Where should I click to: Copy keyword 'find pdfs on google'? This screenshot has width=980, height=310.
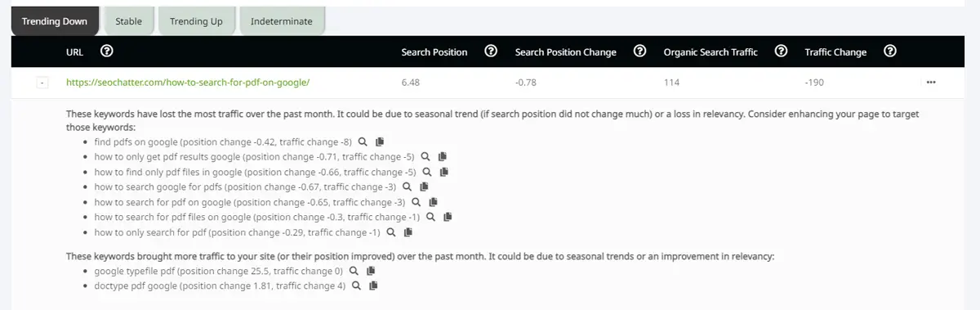(380, 142)
